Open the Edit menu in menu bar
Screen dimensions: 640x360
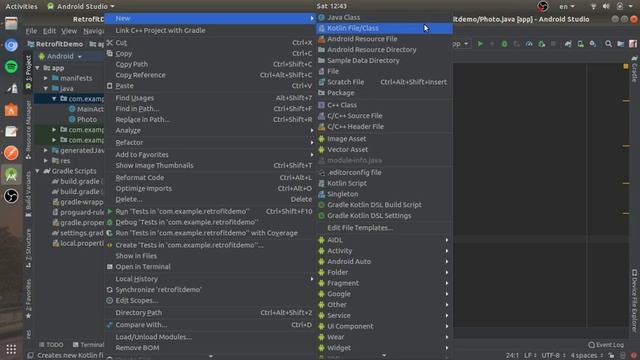(49, 31)
